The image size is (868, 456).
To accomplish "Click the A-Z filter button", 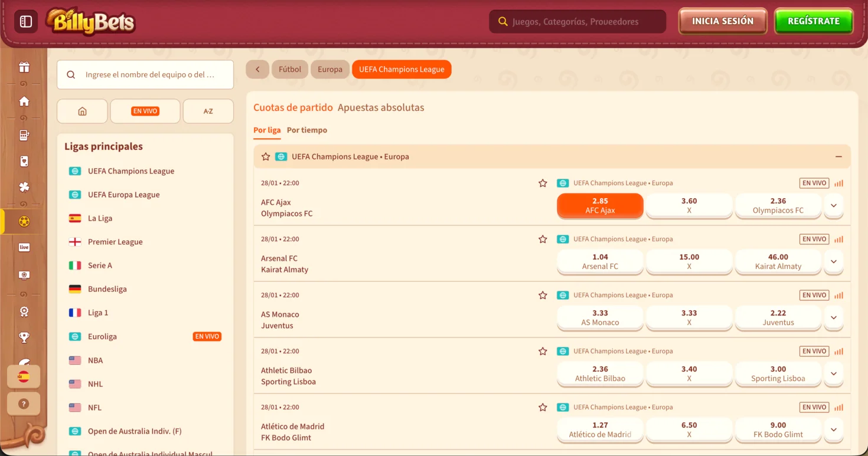I will click(x=208, y=111).
